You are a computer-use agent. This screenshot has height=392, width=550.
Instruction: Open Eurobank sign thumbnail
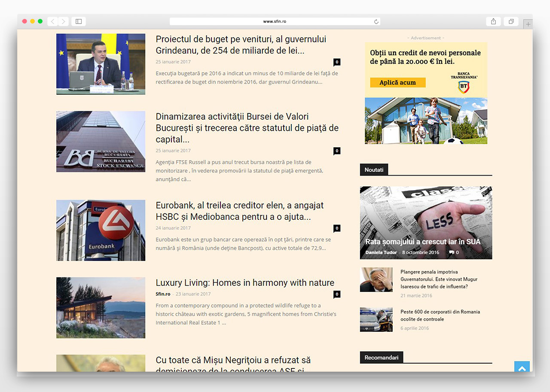click(101, 230)
